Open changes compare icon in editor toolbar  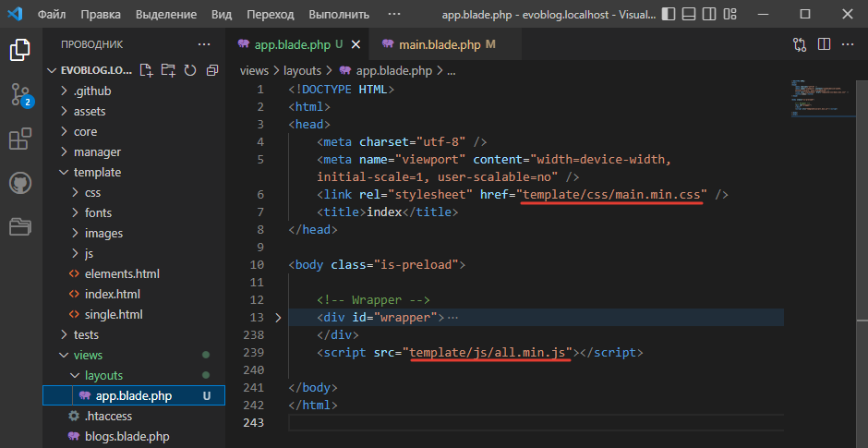pyautogui.click(x=800, y=44)
